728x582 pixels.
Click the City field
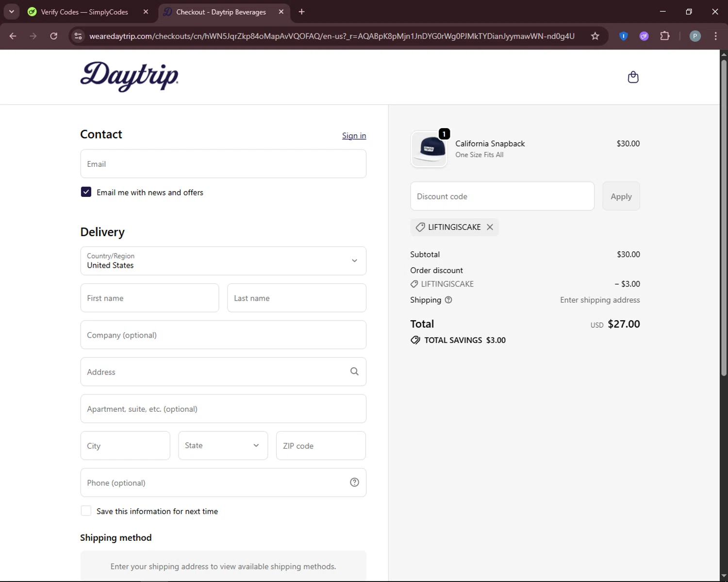click(125, 446)
